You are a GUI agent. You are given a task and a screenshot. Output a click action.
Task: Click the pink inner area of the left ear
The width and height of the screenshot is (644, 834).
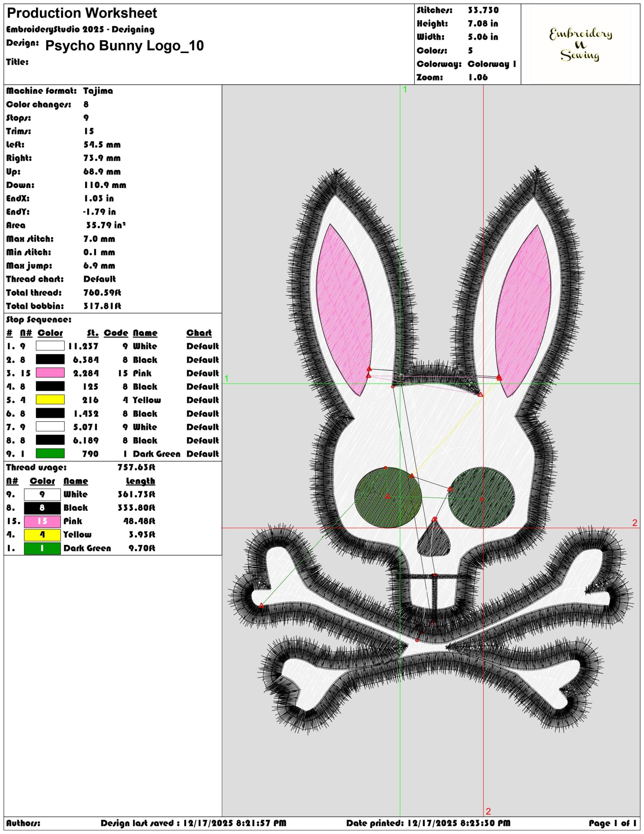coord(344,309)
